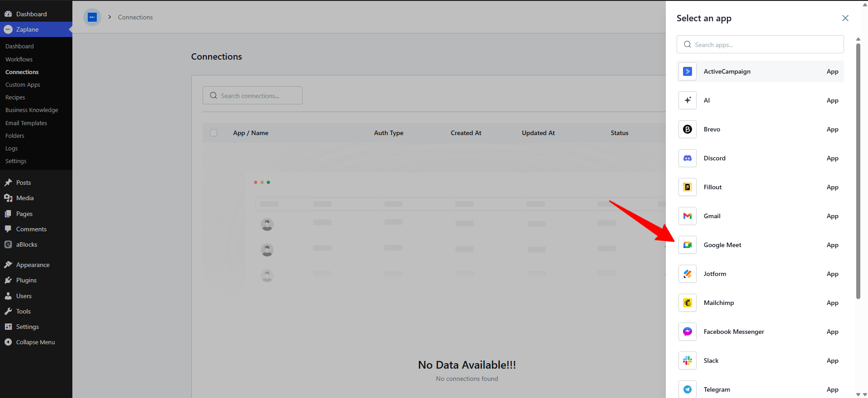This screenshot has width=868, height=398.
Task: Click the Pages icon in sidebar
Action: (x=8, y=214)
